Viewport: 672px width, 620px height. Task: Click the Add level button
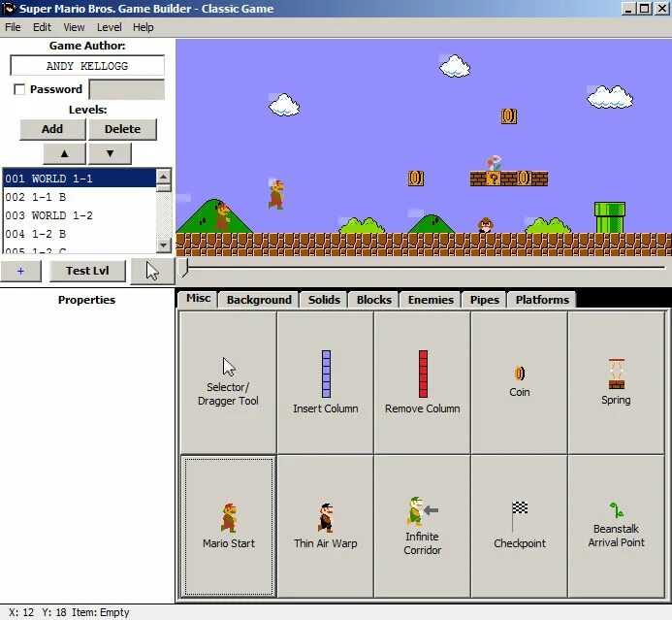[x=52, y=129]
